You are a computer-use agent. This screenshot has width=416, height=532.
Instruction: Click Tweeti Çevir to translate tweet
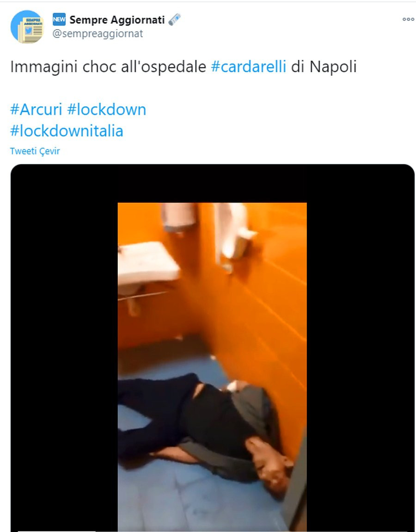pos(35,151)
